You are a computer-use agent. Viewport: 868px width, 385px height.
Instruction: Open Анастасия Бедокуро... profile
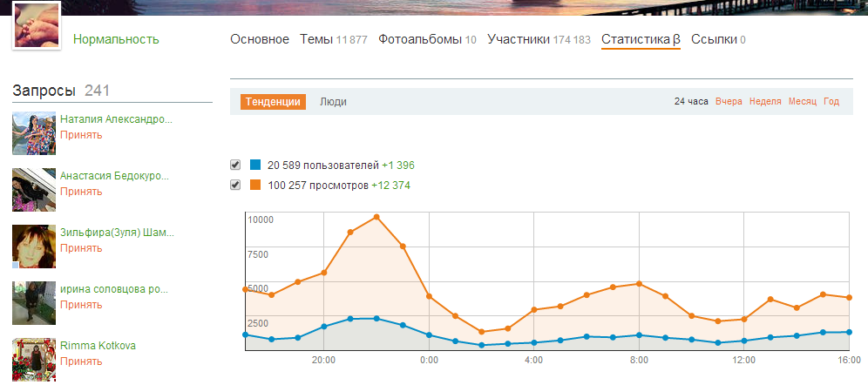click(114, 177)
